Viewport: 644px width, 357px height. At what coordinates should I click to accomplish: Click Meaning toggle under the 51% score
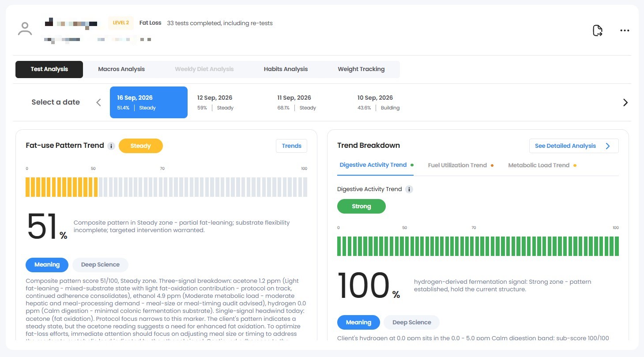47,265
